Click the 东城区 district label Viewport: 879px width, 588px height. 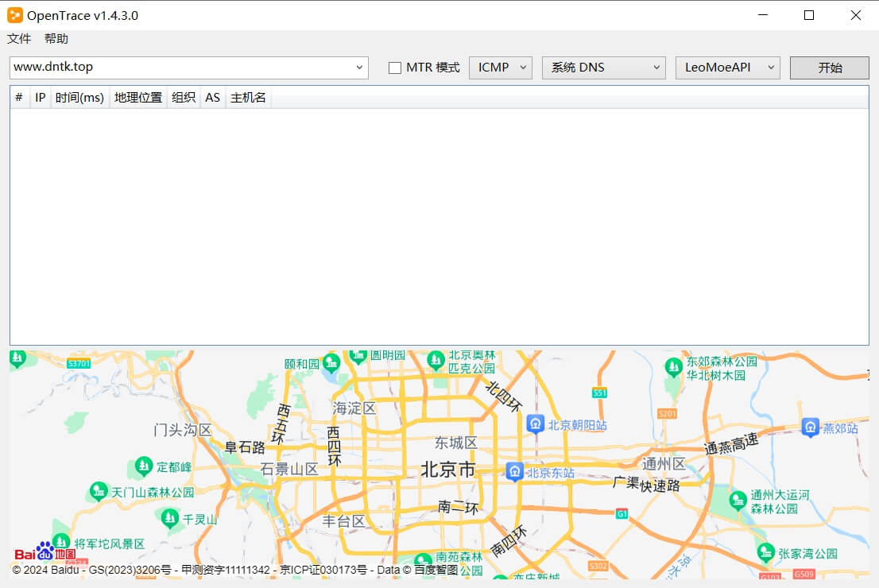(x=455, y=443)
